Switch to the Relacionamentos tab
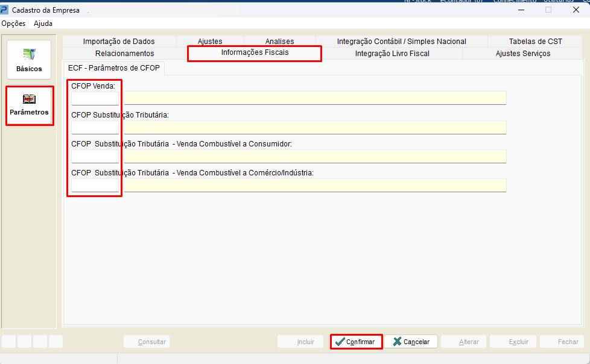This screenshot has width=590, height=364. tap(124, 54)
